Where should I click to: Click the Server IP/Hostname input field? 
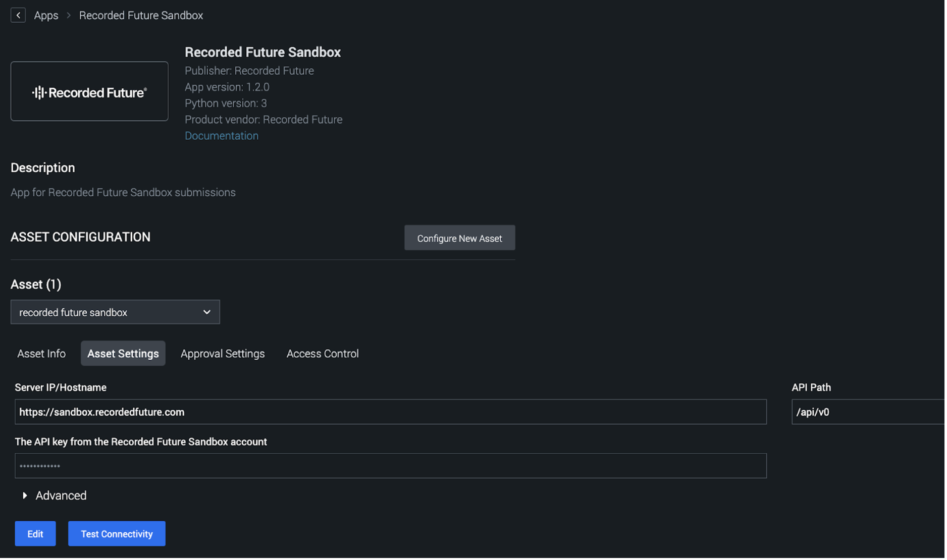pyautogui.click(x=391, y=413)
